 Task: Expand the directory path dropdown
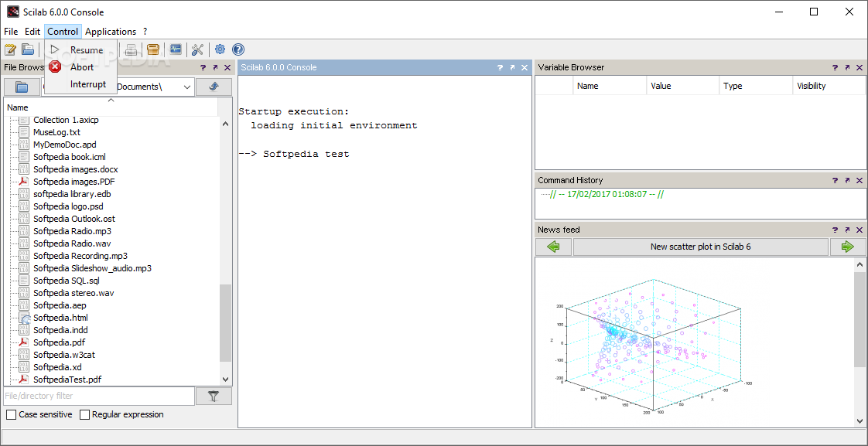187,87
